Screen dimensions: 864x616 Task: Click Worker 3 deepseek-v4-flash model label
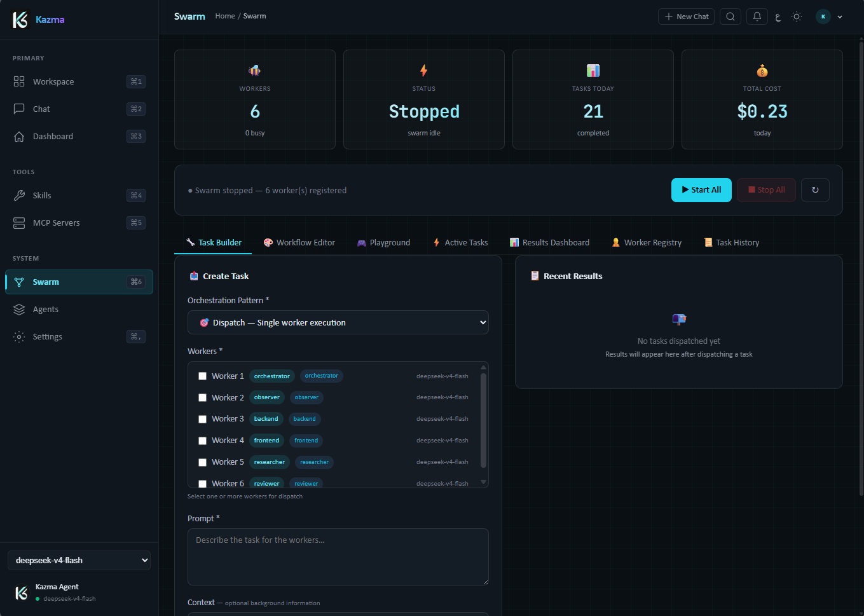click(x=442, y=419)
